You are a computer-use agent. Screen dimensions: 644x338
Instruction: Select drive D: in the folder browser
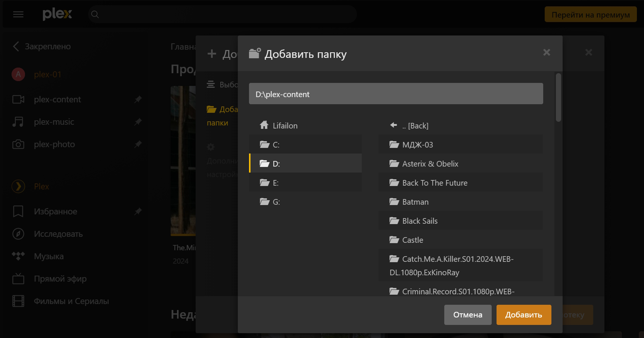point(305,164)
